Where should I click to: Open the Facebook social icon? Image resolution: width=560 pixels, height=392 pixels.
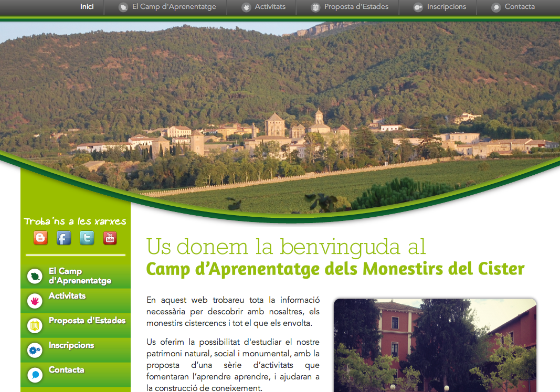[64, 238]
